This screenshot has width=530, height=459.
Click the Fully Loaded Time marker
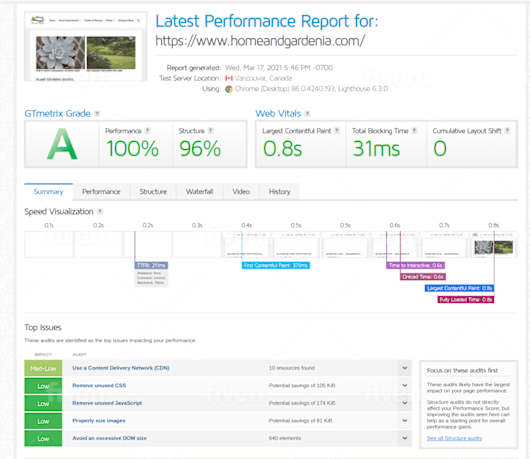point(466,299)
